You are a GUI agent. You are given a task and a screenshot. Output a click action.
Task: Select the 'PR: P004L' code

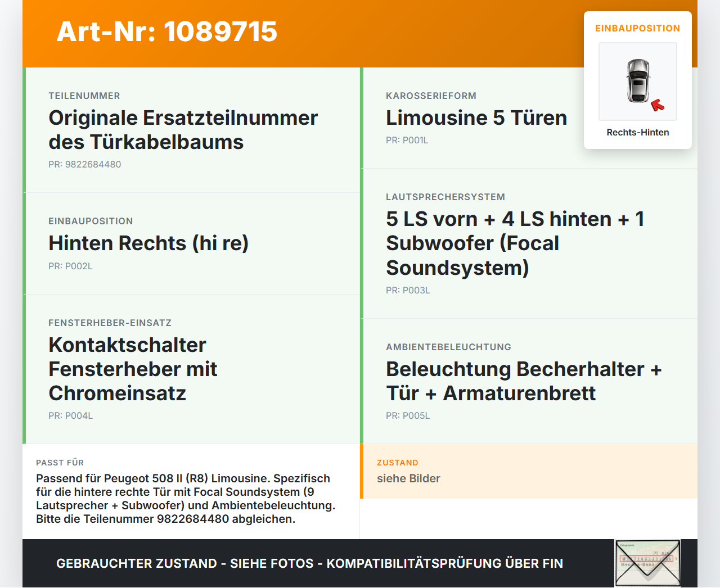click(x=71, y=415)
